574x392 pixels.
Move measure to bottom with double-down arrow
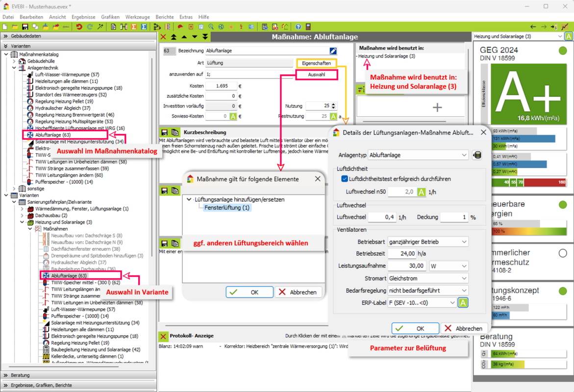pyautogui.click(x=205, y=37)
